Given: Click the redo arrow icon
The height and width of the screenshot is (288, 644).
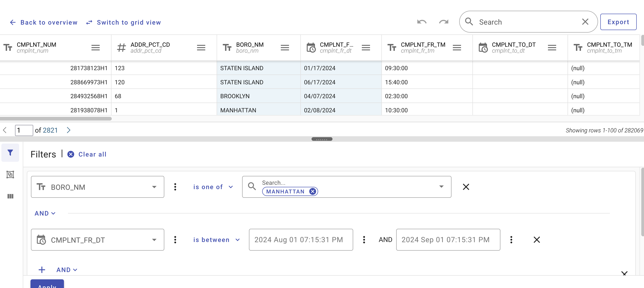Looking at the screenshot, I should pos(444,22).
